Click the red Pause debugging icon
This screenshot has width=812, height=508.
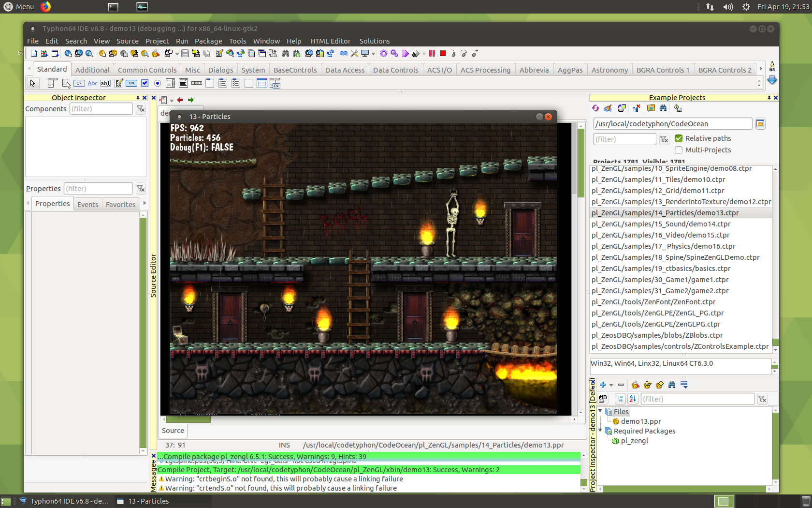pos(432,53)
